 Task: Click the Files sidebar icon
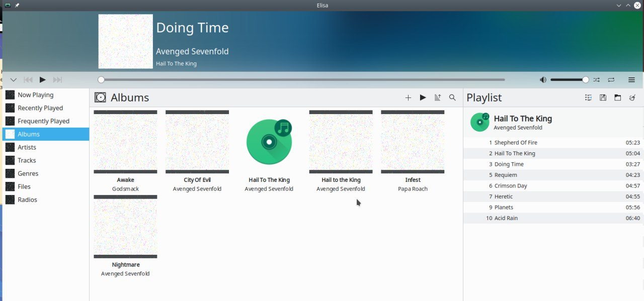click(10, 186)
